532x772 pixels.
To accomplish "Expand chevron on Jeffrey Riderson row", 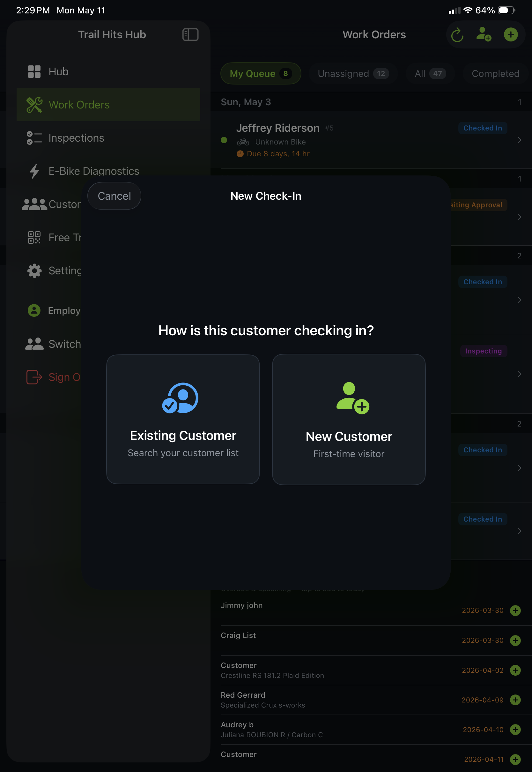I will point(519,140).
